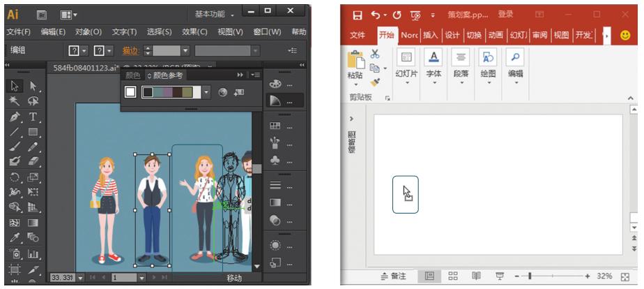644x289 pixels.
Task: Switch to Slide Sorter view
Action: 453,276
